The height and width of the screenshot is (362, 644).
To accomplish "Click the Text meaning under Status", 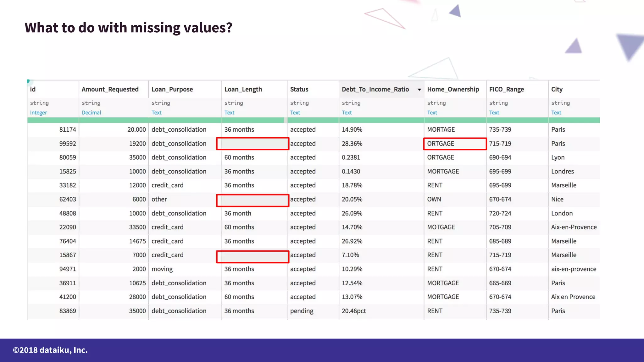I will pyautogui.click(x=295, y=112).
